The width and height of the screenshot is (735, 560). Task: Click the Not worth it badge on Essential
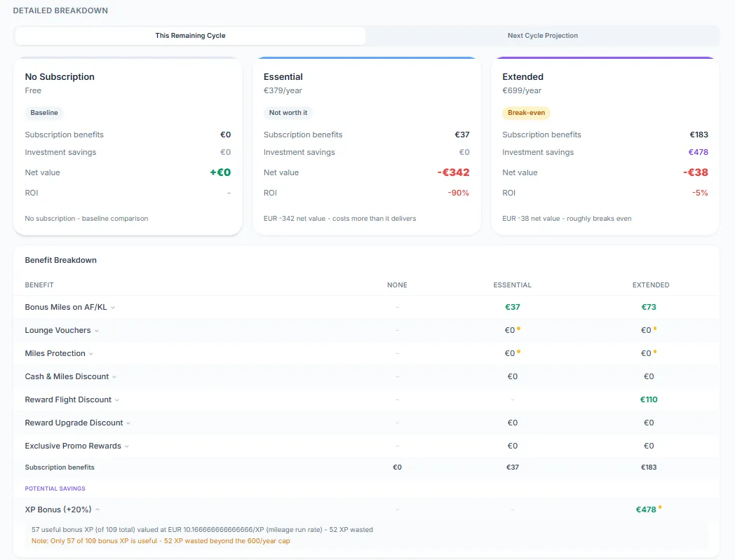(287, 112)
